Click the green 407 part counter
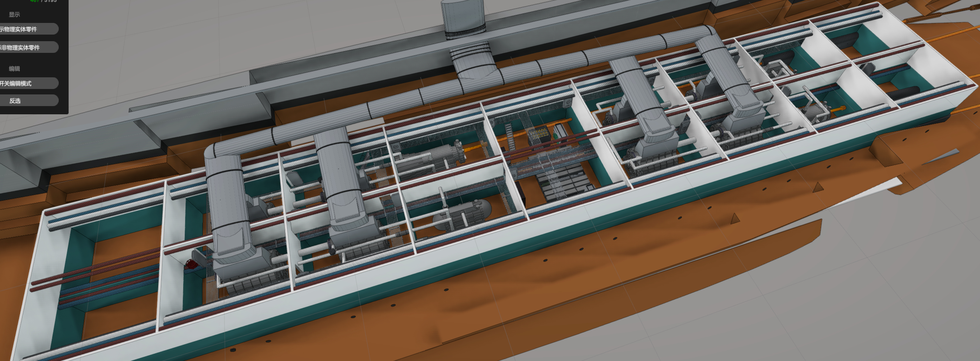 [34, 1]
